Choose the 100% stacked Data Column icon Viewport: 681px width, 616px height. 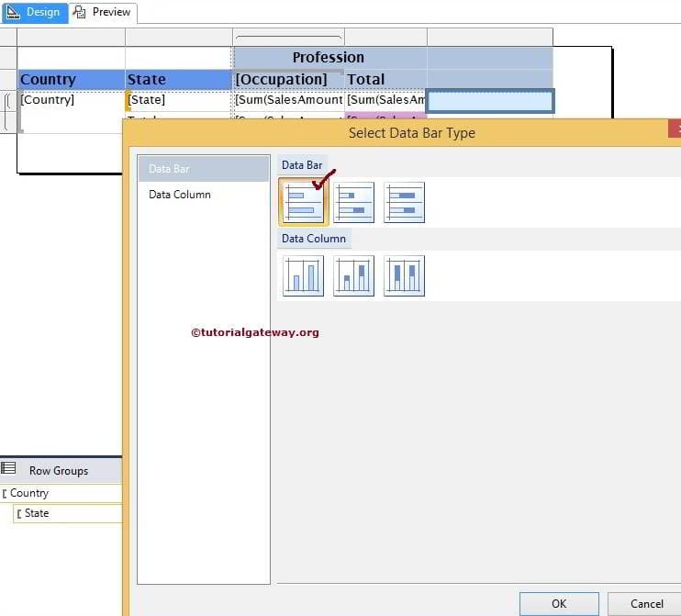(x=404, y=275)
